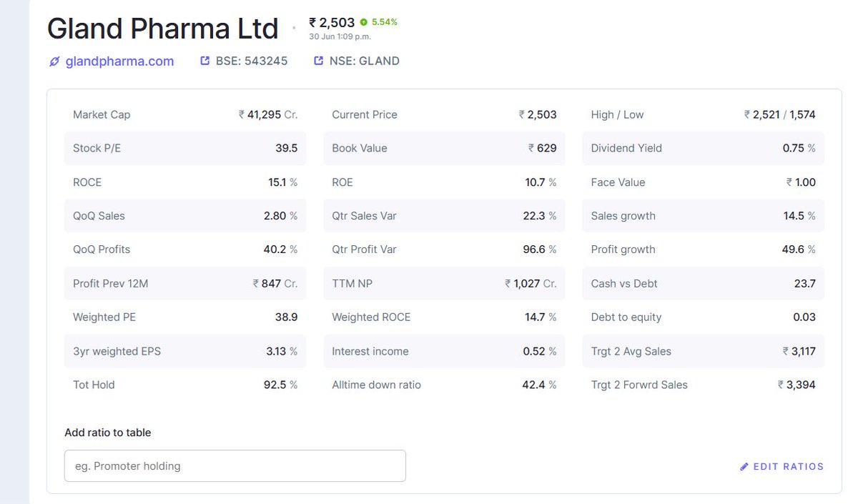Click the 30 Jun 1:09 p.m. timestamp
Screen dimensions: 858x504
pyautogui.click(x=340, y=36)
